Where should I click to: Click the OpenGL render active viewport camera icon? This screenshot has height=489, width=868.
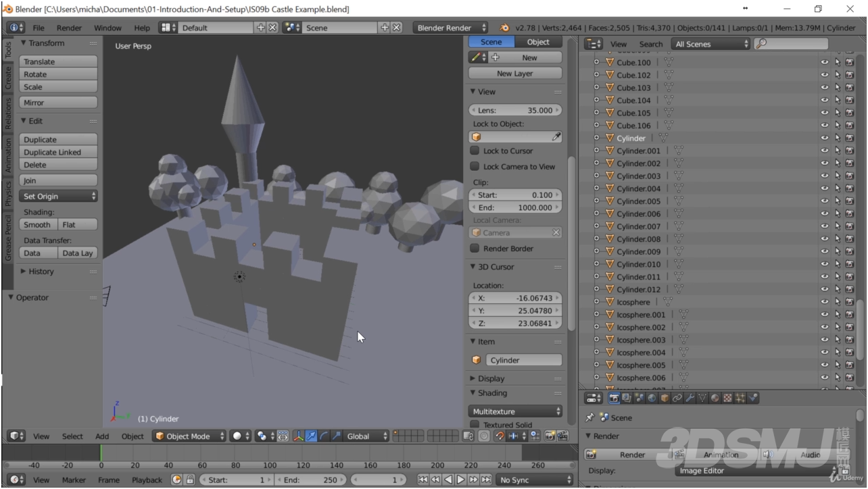click(550, 436)
